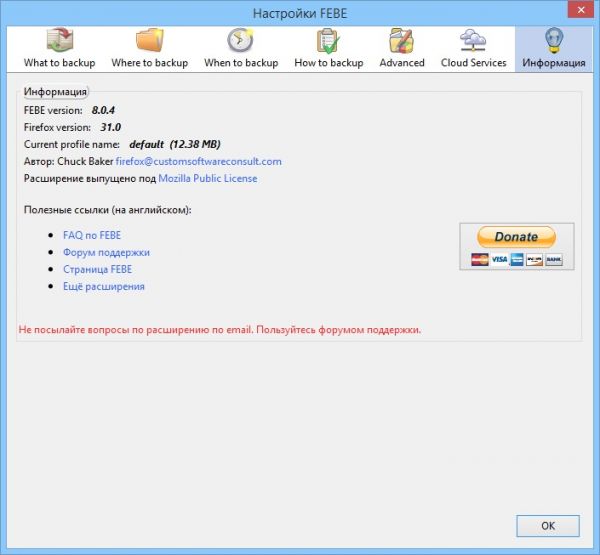Click the OK button
The width and height of the screenshot is (600, 555).
(548, 526)
